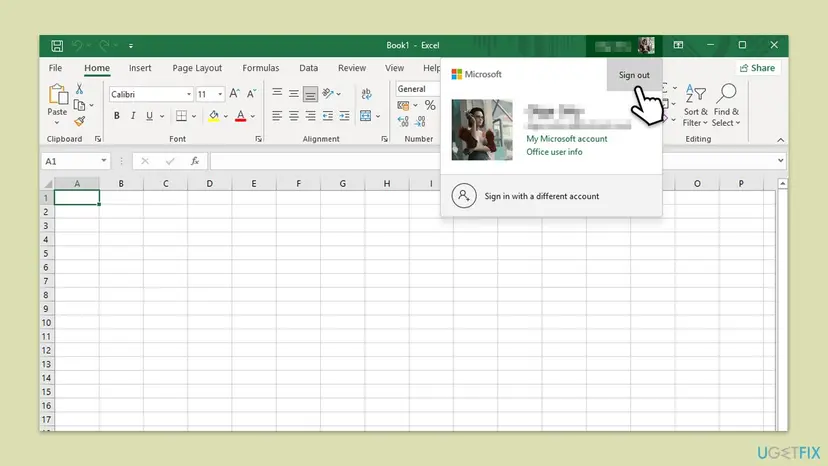Open the File tab
828x466 pixels.
click(55, 68)
